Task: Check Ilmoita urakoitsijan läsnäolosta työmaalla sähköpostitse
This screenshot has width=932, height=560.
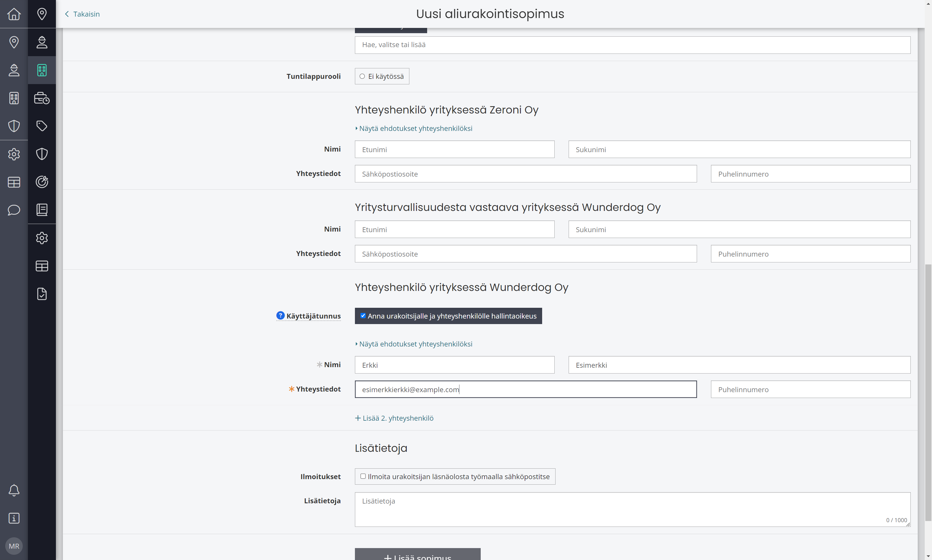Action: [455, 476]
